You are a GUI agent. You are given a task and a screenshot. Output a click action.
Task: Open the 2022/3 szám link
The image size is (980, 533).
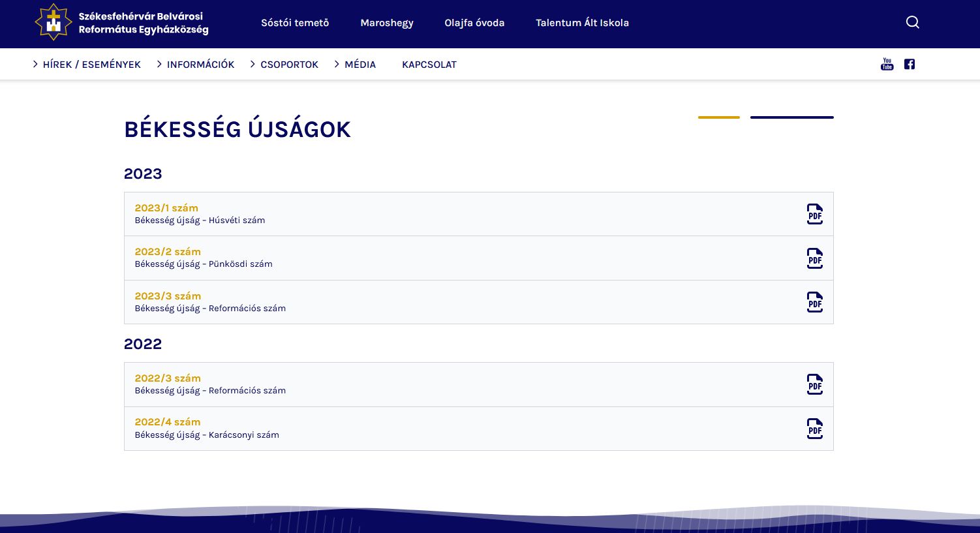168,378
